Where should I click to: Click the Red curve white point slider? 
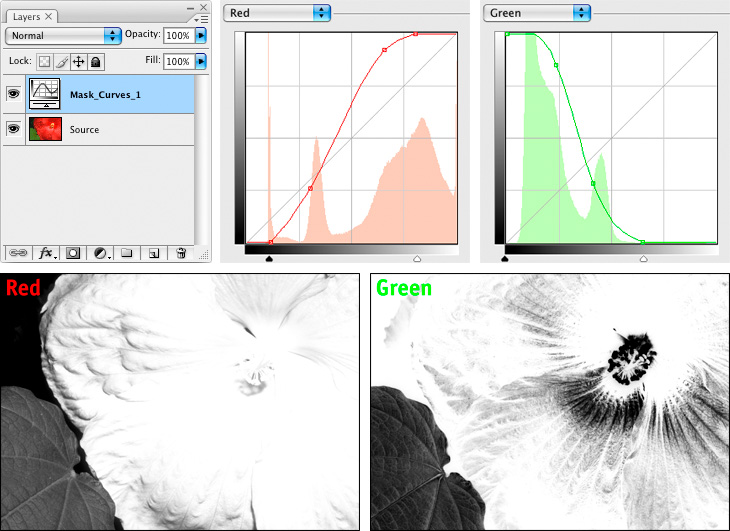[x=417, y=258]
